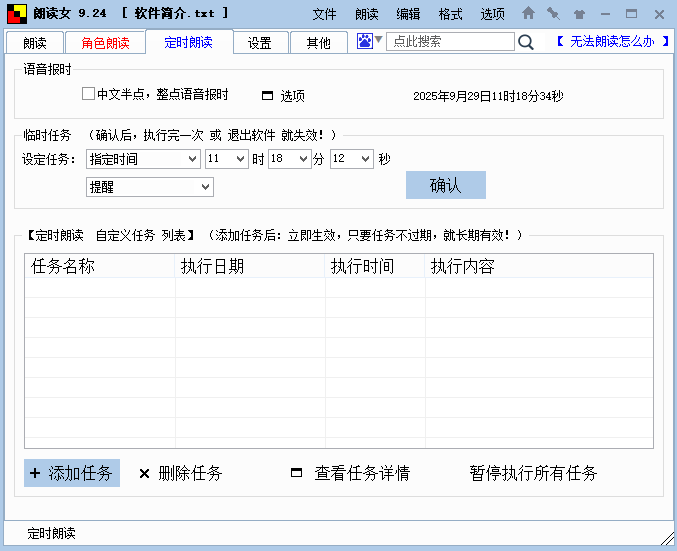Open the skin (shirt) icon

point(579,14)
